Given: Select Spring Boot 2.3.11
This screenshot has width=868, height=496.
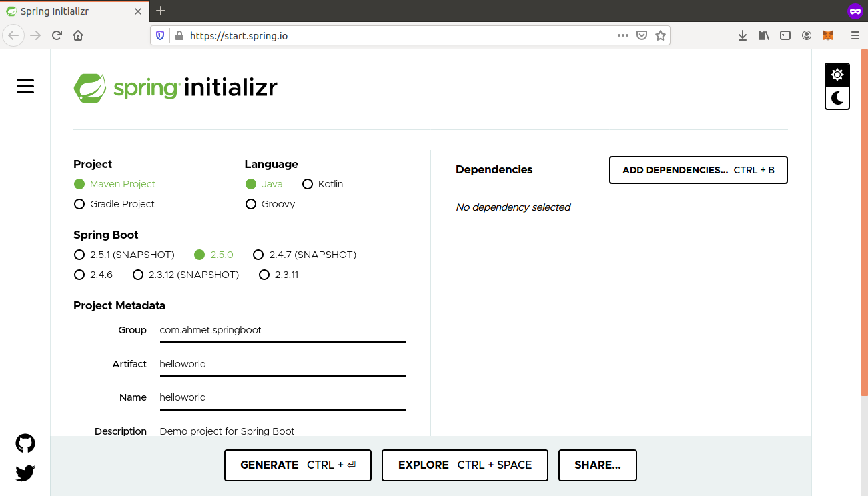Looking at the screenshot, I should (x=278, y=275).
